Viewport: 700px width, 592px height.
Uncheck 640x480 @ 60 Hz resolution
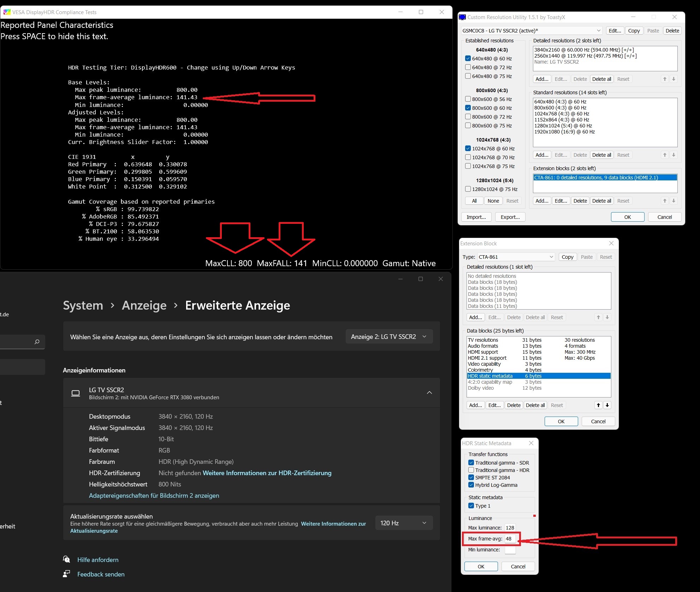pyautogui.click(x=468, y=59)
